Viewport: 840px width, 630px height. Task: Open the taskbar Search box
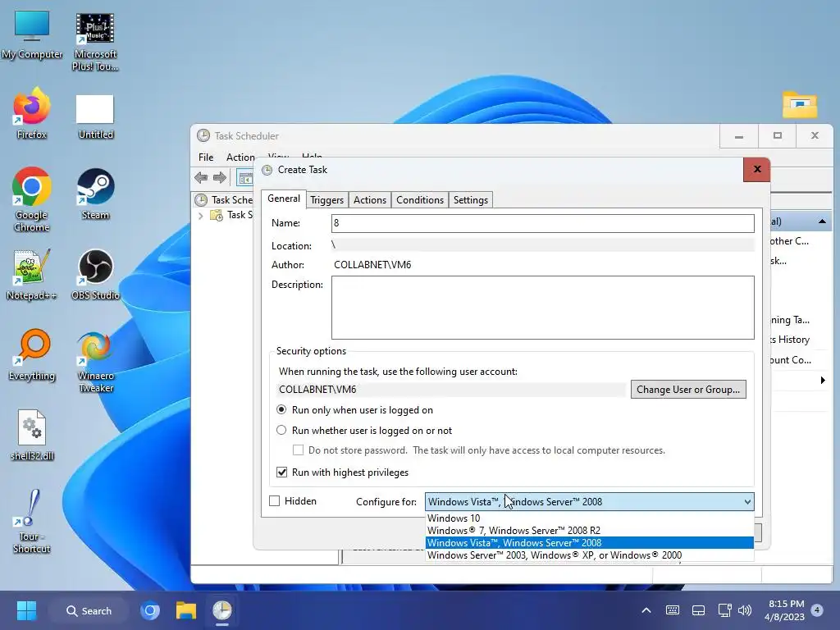click(89, 610)
